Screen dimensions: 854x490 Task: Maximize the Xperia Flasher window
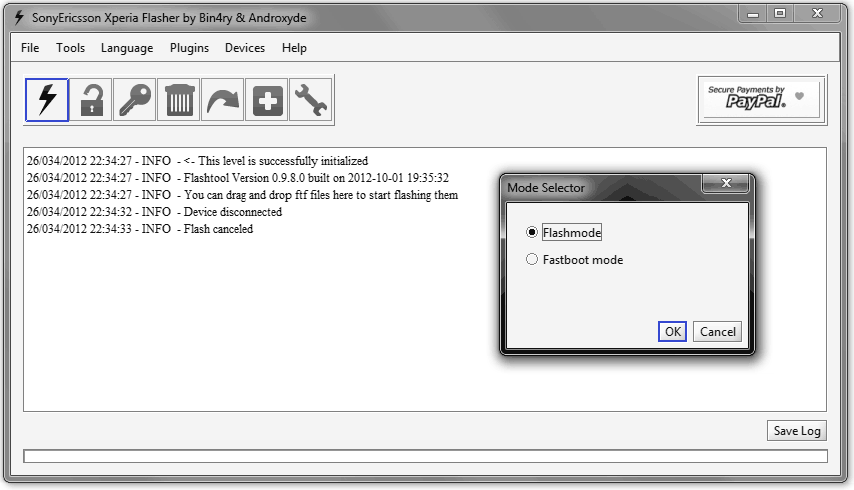[780, 14]
